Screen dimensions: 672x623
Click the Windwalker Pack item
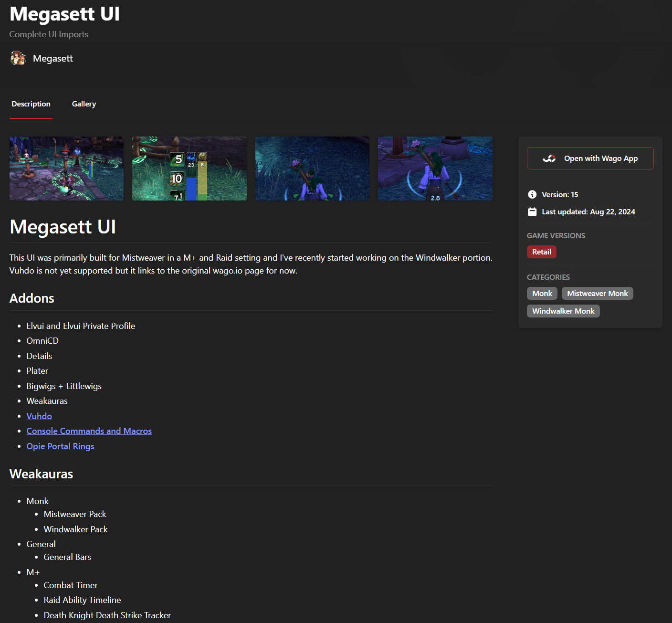(x=75, y=529)
